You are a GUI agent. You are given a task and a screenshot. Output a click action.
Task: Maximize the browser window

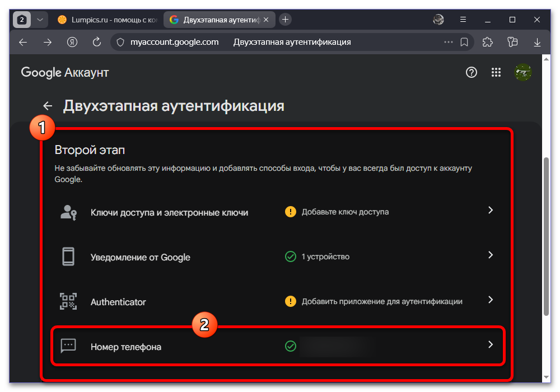pos(512,20)
